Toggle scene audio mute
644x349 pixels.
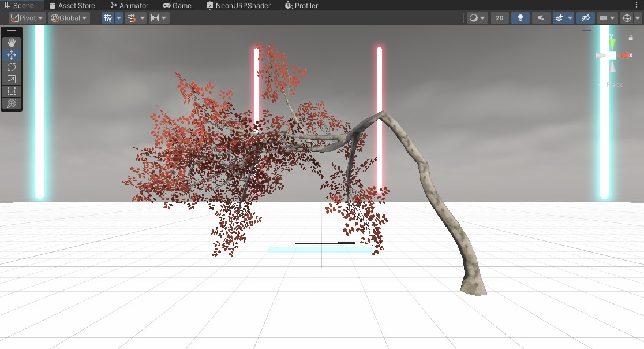[x=541, y=18]
